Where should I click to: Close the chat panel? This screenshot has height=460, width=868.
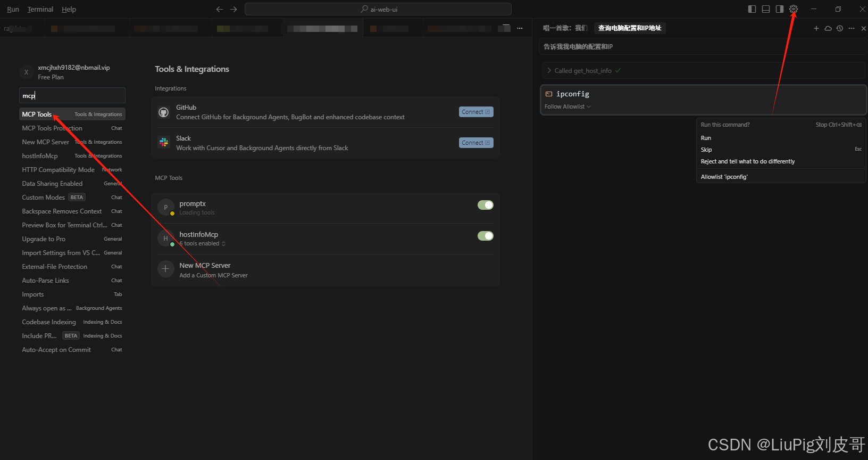864,28
